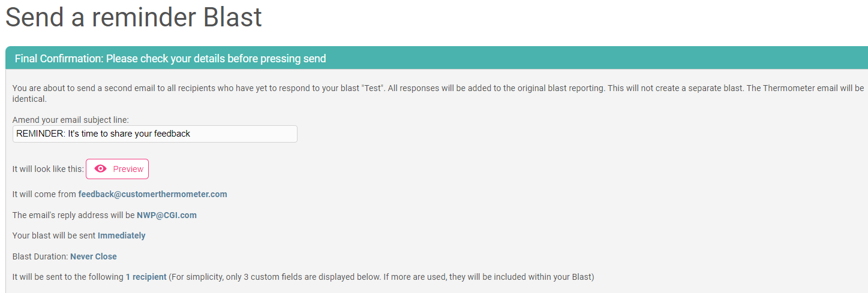Focus the email subject line field

pyautogui.click(x=155, y=134)
